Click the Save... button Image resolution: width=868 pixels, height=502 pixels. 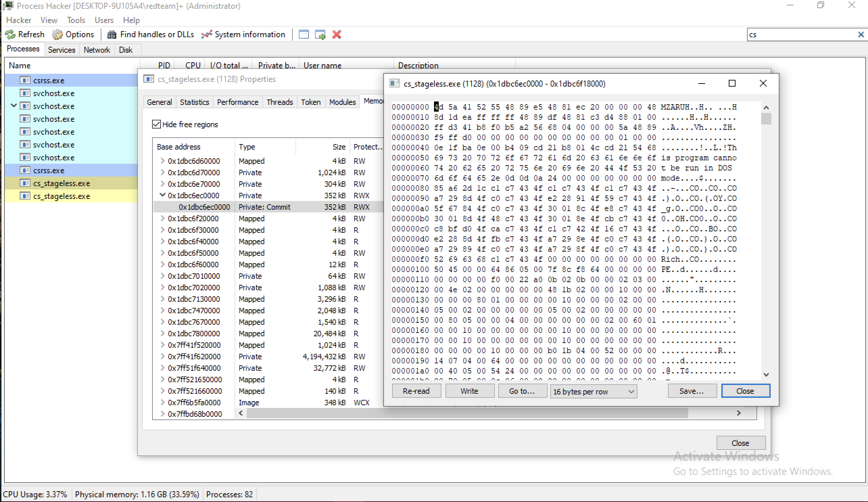(692, 391)
